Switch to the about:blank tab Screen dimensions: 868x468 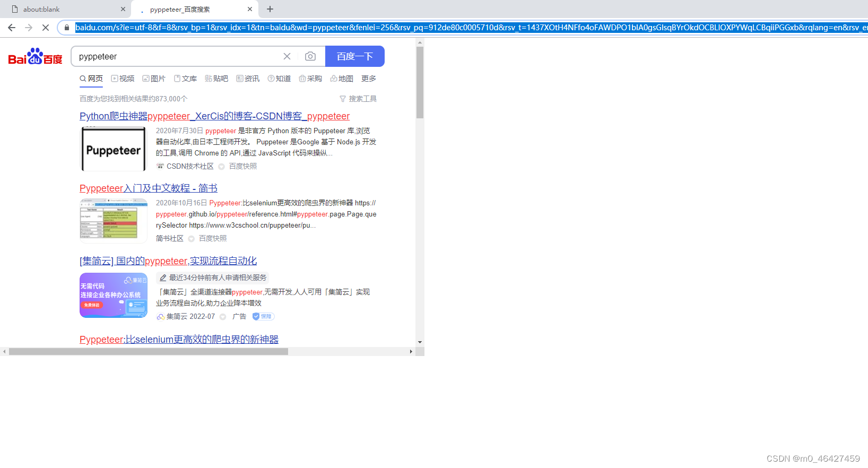click(x=65, y=9)
